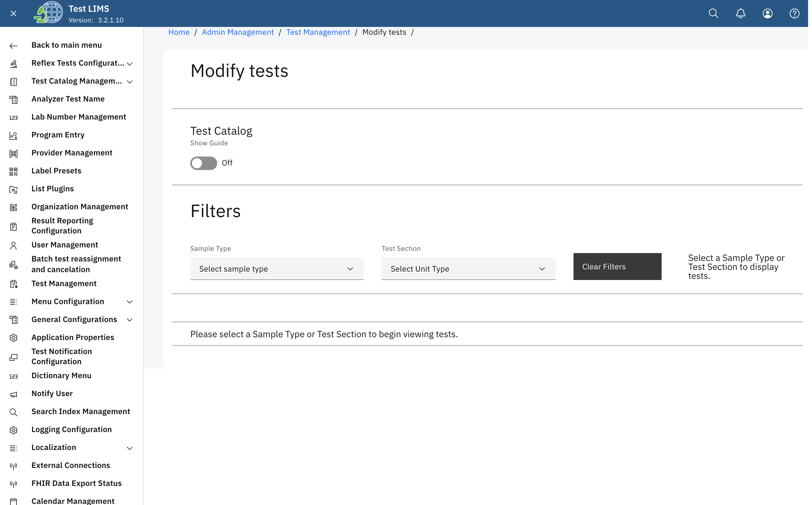Click the User Management person icon

click(x=13, y=246)
